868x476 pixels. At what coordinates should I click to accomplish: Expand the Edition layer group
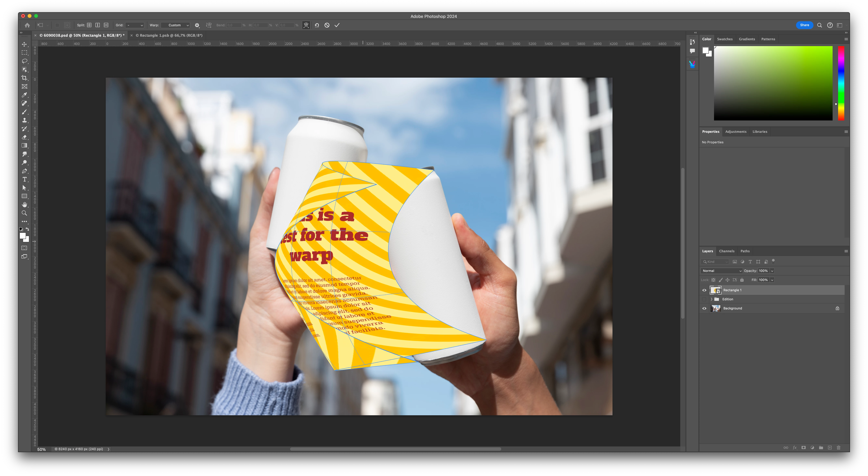click(x=711, y=299)
